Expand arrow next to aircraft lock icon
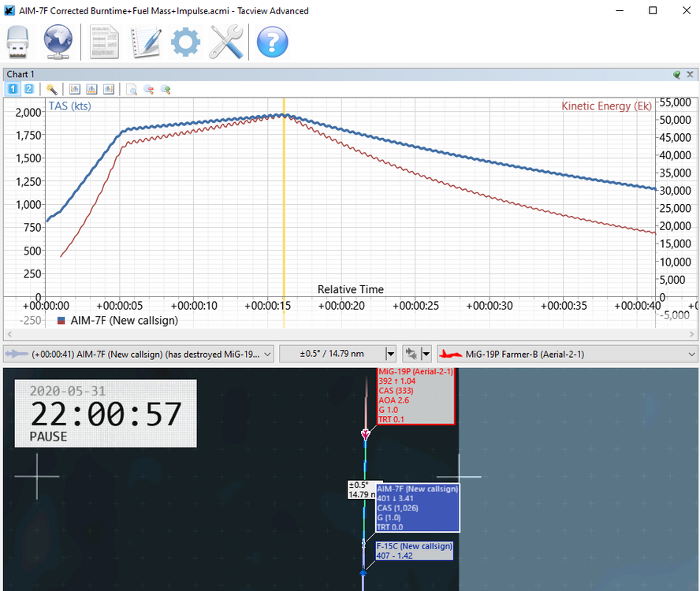 click(426, 354)
